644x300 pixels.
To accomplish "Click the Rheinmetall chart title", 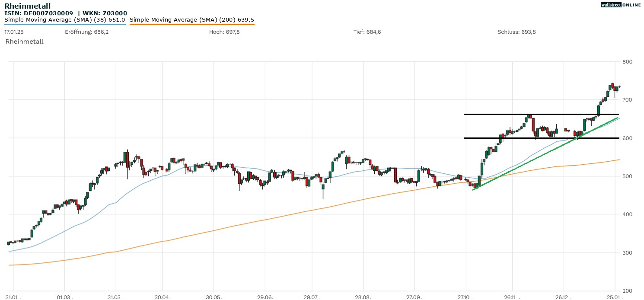I will coord(27,6).
